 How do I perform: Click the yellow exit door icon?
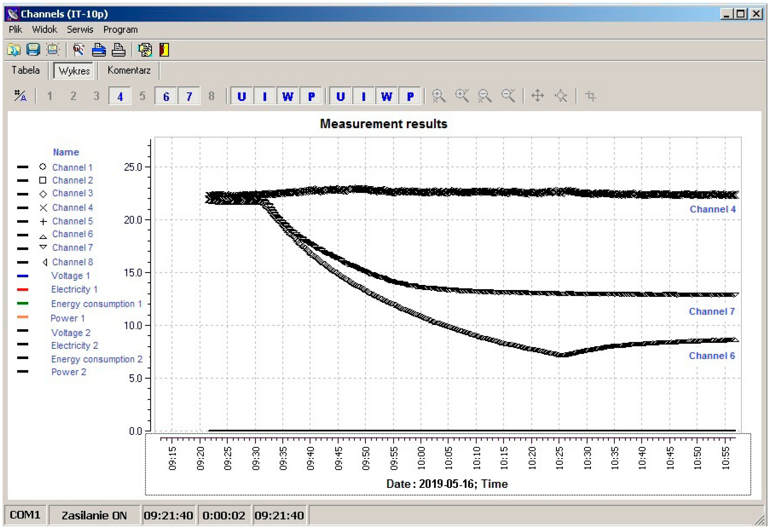[x=164, y=50]
